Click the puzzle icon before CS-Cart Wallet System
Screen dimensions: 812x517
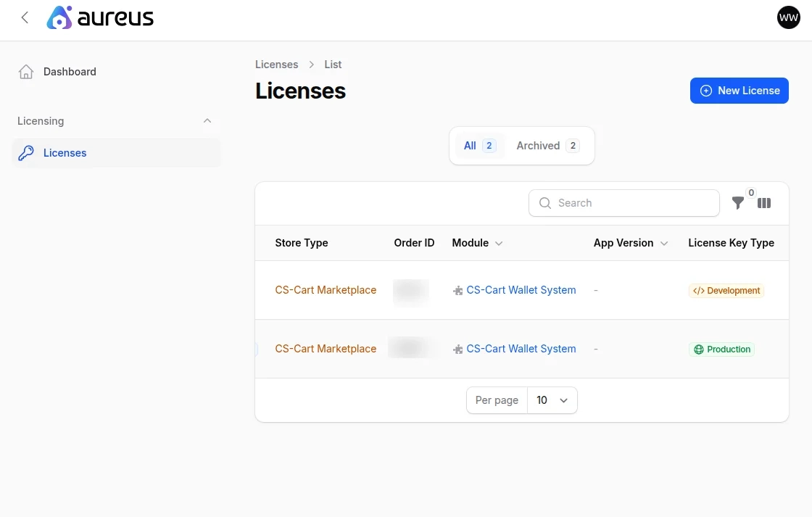tap(457, 290)
